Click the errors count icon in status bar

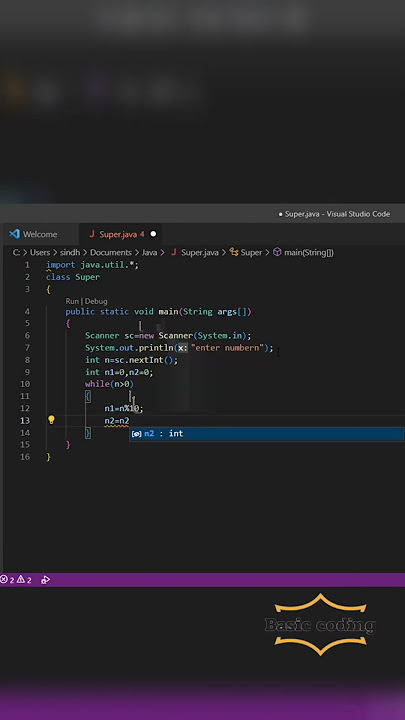[x=4, y=579]
